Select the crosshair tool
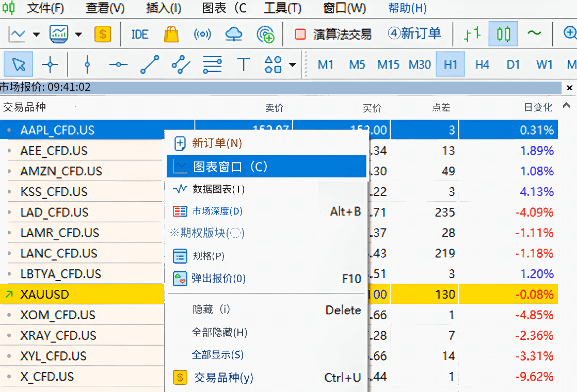577x392 pixels. (x=50, y=64)
